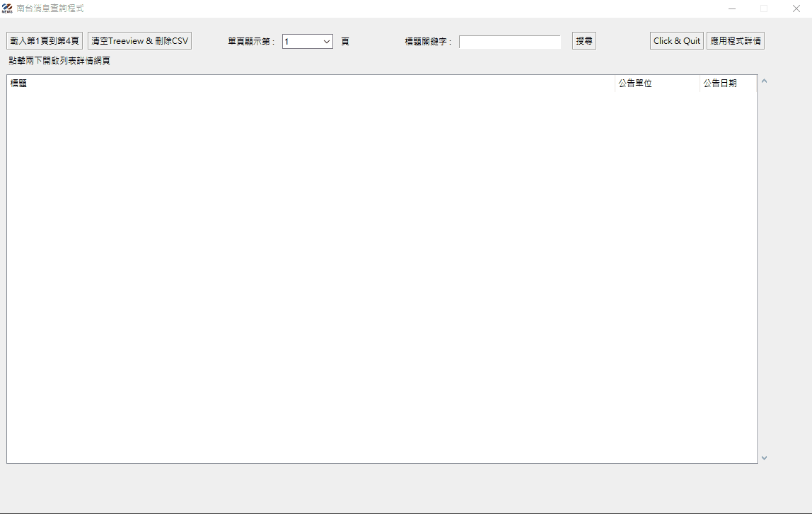The image size is (812, 514).
Task: Focus the 標題關鍵字 text input field
Action: tap(509, 42)
